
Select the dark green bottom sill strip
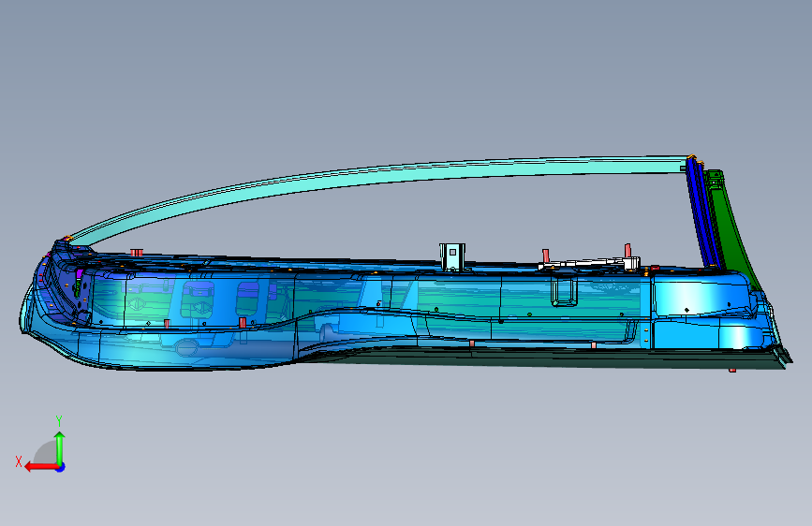click(x=544, y=358)
